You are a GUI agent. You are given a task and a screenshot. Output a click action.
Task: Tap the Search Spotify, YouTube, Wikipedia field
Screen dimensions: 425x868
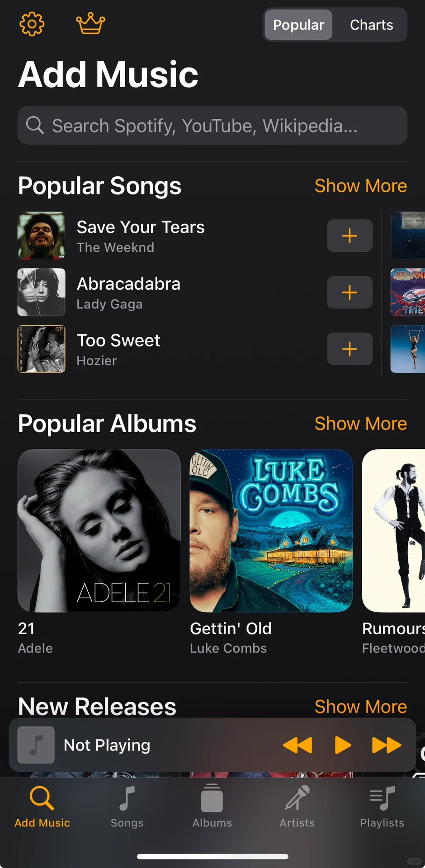(212, 125)
